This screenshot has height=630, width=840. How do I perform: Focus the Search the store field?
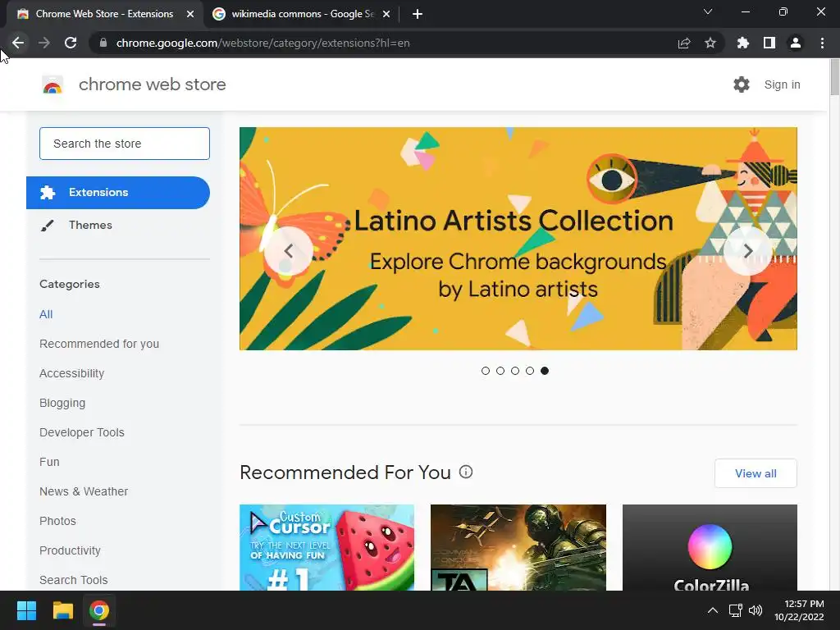pos(125,144)
